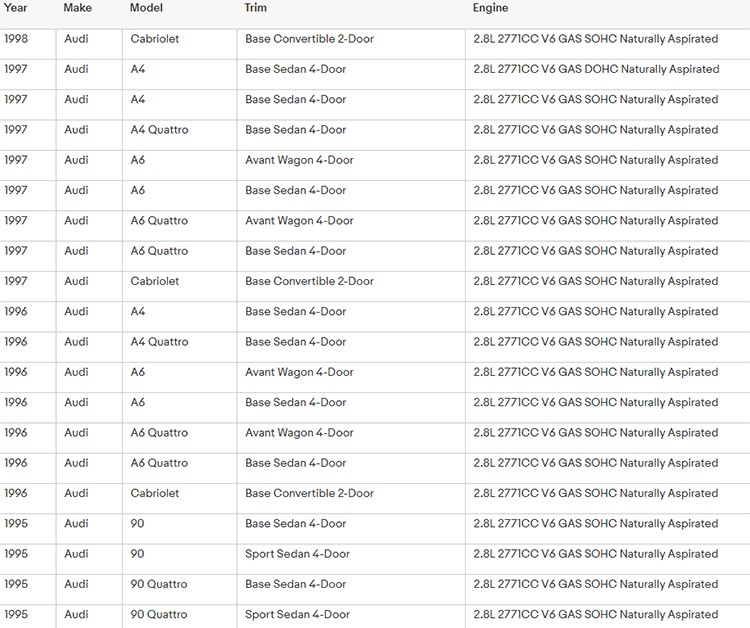This screenshot has height=628, width=750.
Task: Click the DOHC engine cell for 1997 A4
Action: [596, 69]
